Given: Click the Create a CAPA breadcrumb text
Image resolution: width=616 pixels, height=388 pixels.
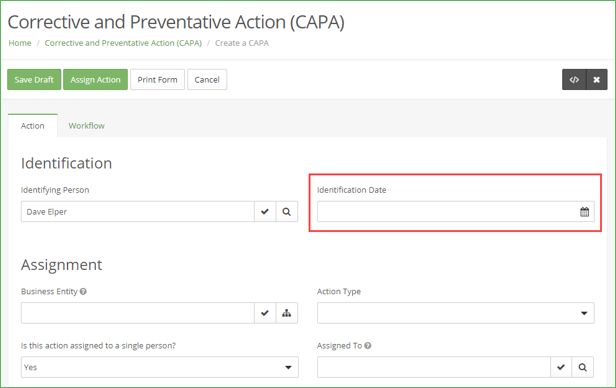Looking at the screenshot, I should coord(242,43).
